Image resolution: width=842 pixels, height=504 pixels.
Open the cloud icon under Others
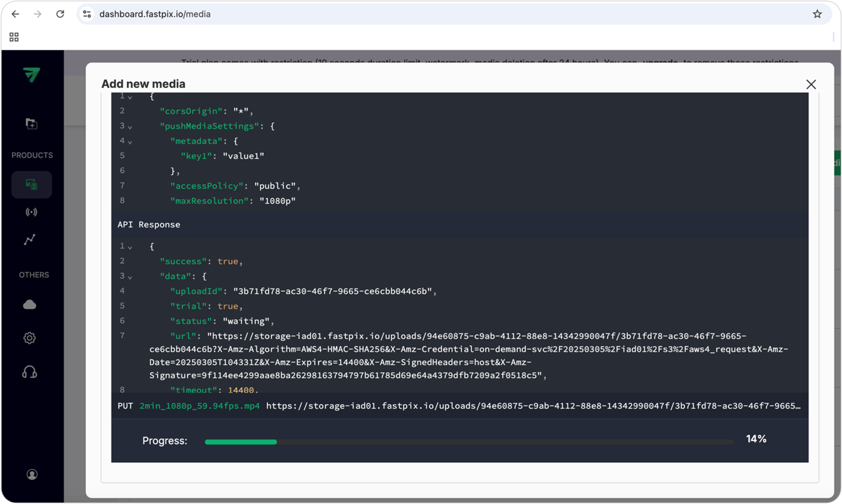click(30, 304)
